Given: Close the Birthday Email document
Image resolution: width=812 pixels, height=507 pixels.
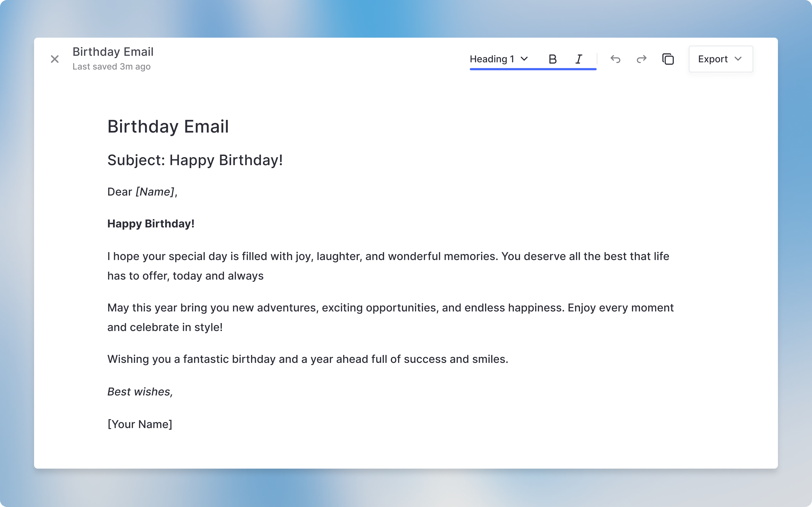Looking at the screenshot, I should (55, 59).
